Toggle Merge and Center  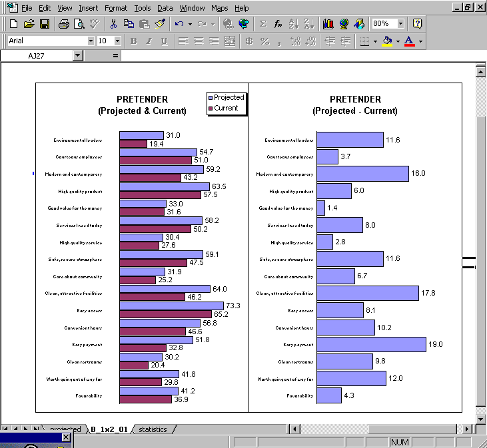230,41
